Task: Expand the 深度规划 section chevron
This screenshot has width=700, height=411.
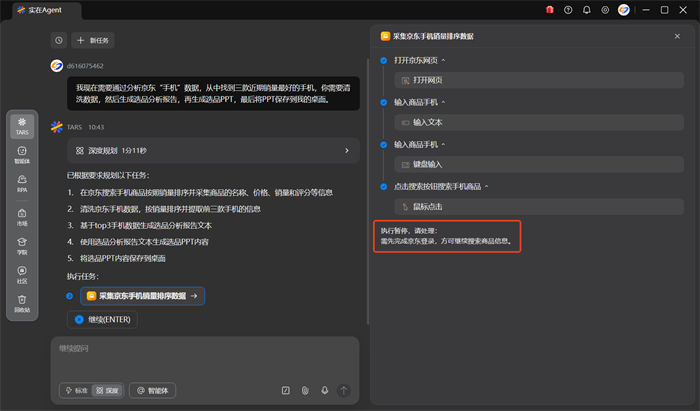Action: [x=346, y=150]
